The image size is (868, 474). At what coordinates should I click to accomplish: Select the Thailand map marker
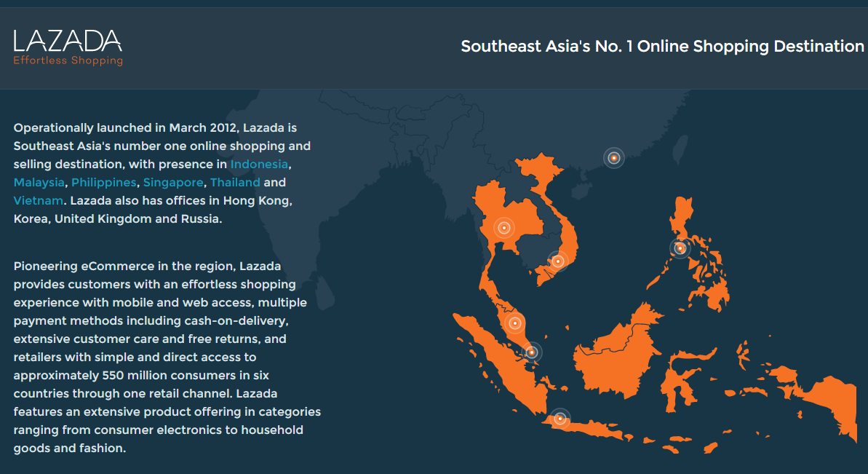pos(503,228)
